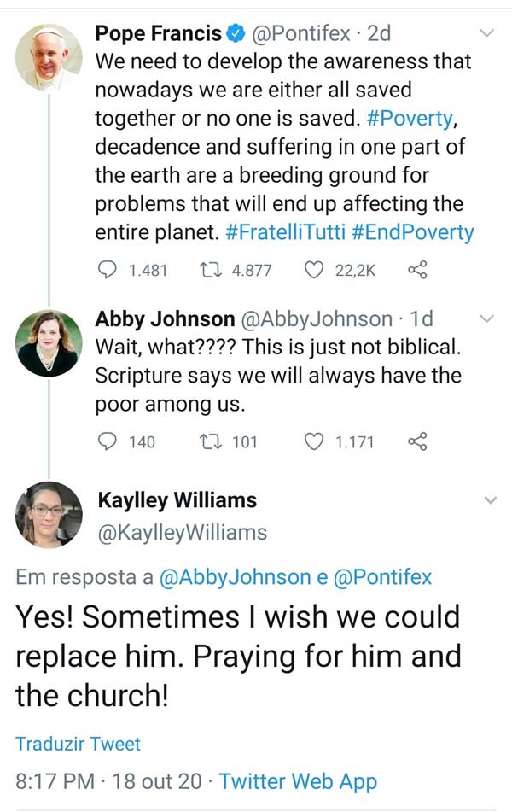
Task: Click the @AbbyJohnson mention in reply line
Action: pyautogui.click(x=235, y=577)
